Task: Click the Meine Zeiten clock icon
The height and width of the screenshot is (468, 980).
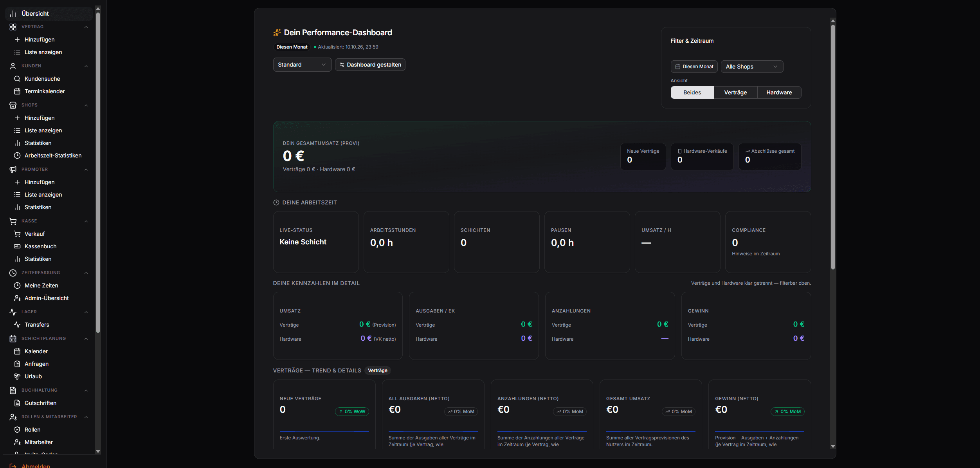Action: point(17,285)
